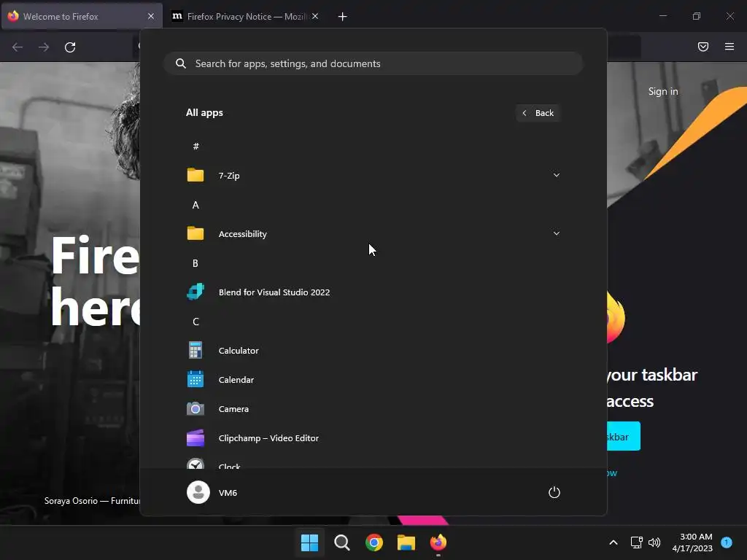Click Firefox reload page button
The height and width of the screenshot is (560, 747).
coord(70,47)
